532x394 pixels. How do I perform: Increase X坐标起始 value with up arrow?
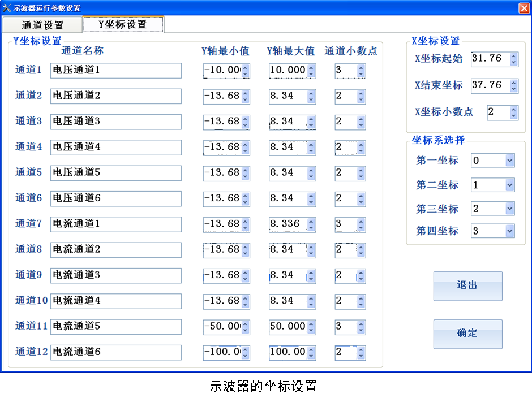coord(513,56)
